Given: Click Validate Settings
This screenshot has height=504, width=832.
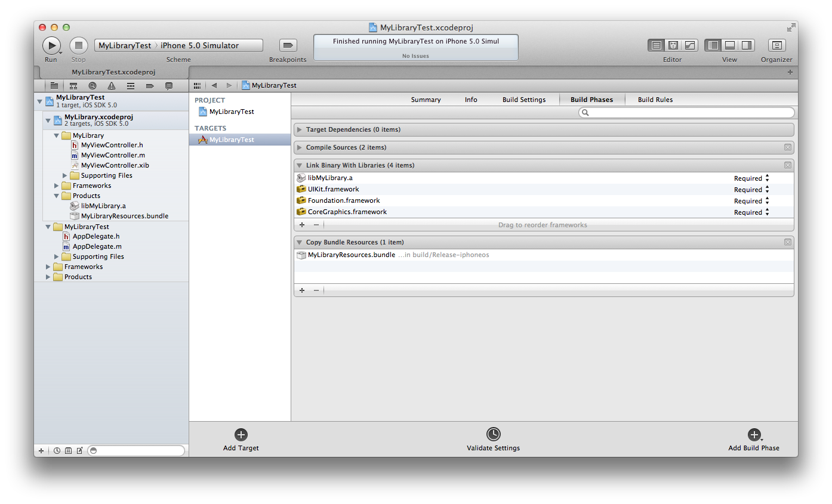Looking at the screenshot, I should [x=493, y=440].
